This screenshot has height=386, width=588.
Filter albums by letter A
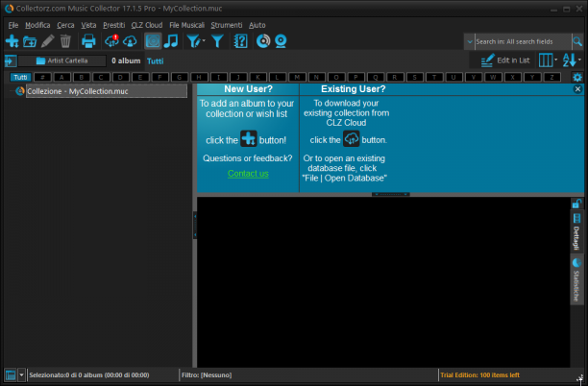coord(61,77)
